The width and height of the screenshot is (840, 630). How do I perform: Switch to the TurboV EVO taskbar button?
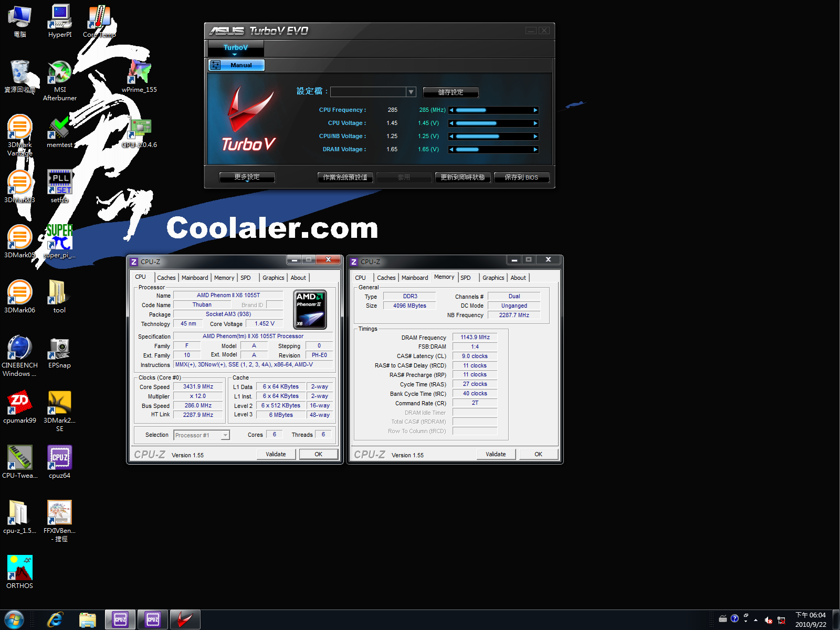coord(185,620)
